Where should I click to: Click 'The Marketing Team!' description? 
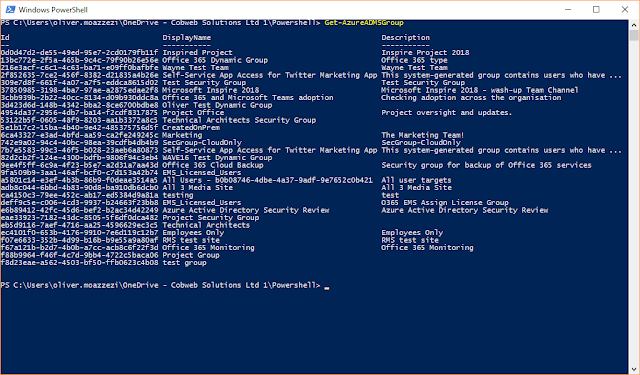[x=422, y=135]
